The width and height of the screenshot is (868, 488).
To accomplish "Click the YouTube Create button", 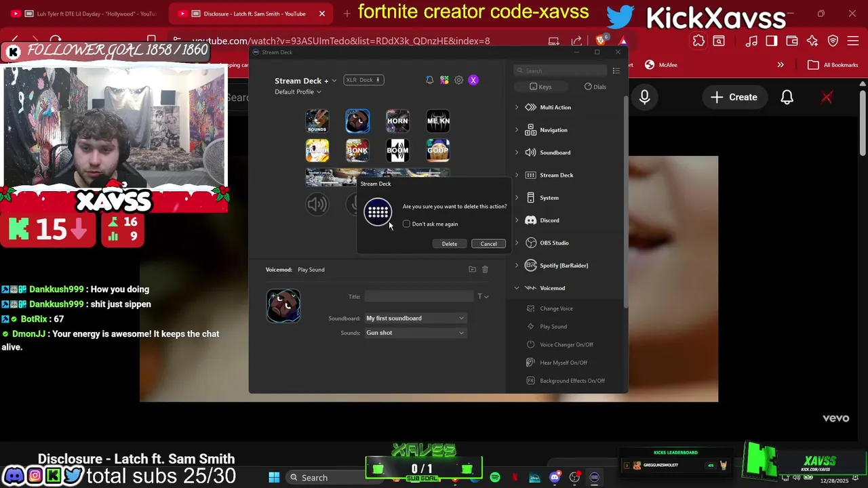I will [x=734, y=97].
